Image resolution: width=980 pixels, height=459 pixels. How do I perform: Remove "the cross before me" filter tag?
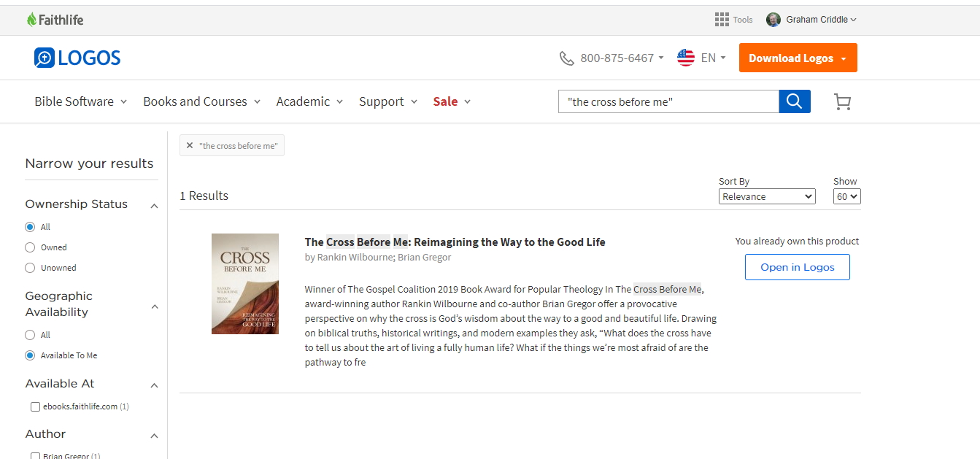click(x=190, y=146)
